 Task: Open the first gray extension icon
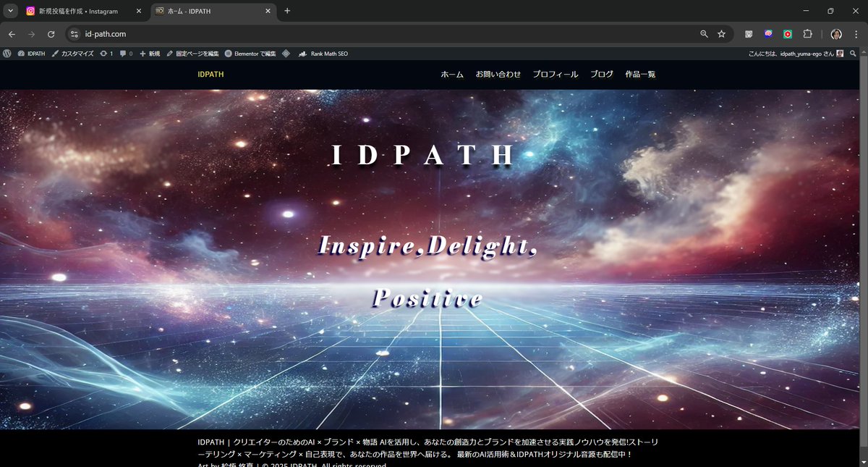coord(749,34)
